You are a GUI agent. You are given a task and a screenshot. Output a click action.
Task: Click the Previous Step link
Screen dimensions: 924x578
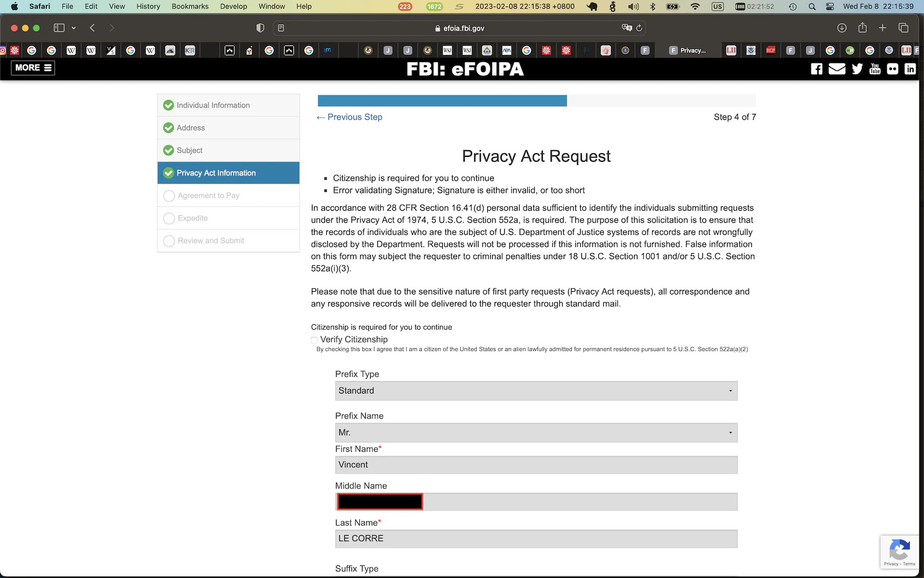[x=350, y=117]
